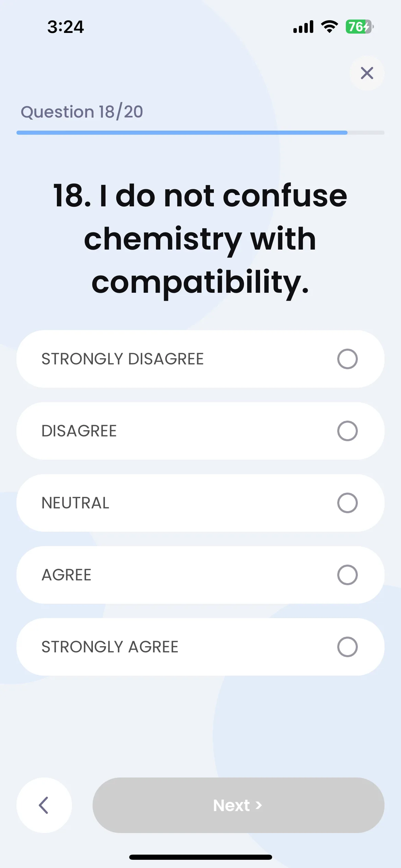Tap the AGREE answer label
This screenshot has height=868, width=401.
pyautogui.click(x=66, y=575)
